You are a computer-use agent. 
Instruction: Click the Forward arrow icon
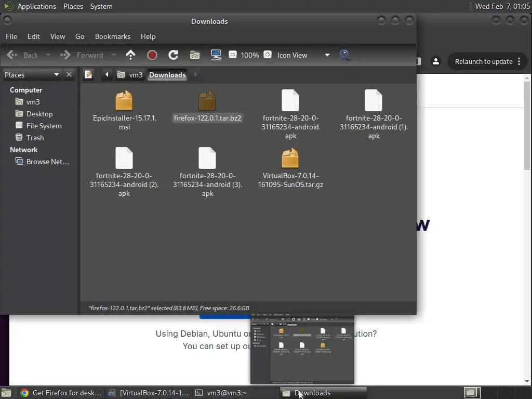65,55
